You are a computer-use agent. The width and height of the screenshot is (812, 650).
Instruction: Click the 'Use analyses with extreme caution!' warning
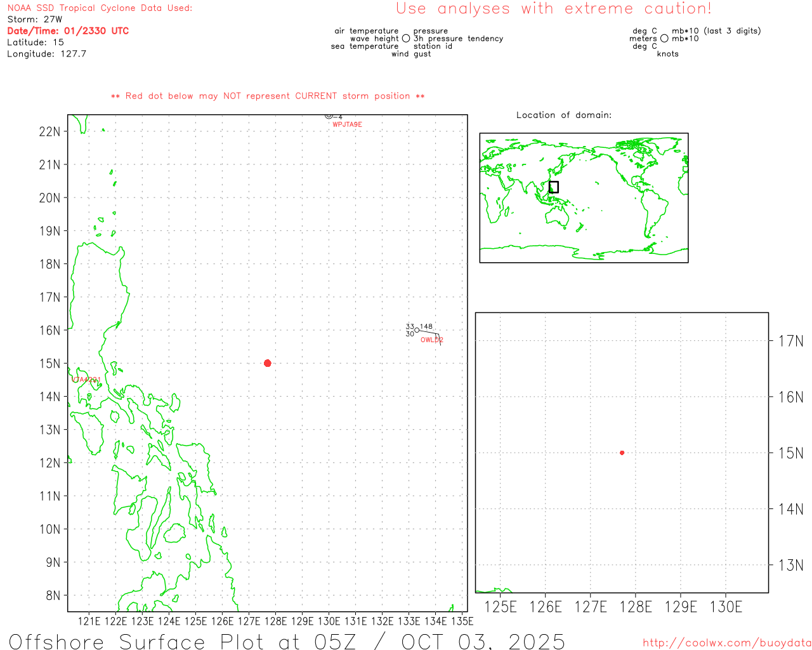pos(553,9)
